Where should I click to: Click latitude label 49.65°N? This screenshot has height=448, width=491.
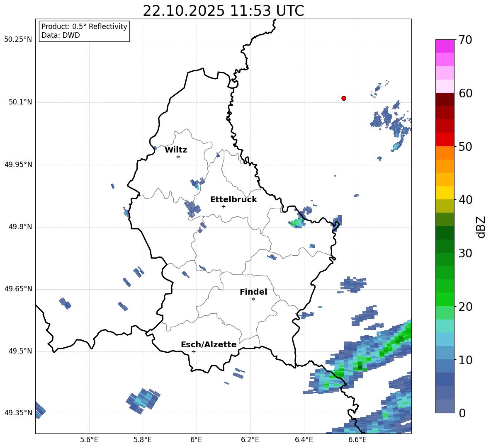click(x=18, y=289)
